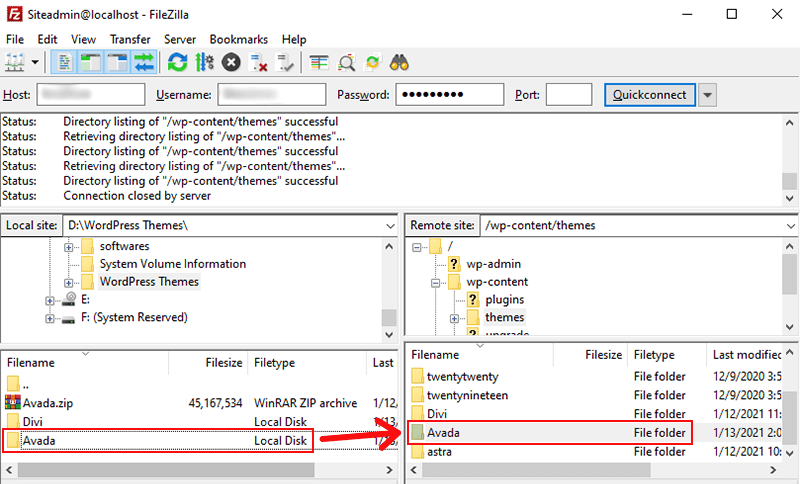Cancel the current operation
Viewport: 800px width, 484px height.
231,63
